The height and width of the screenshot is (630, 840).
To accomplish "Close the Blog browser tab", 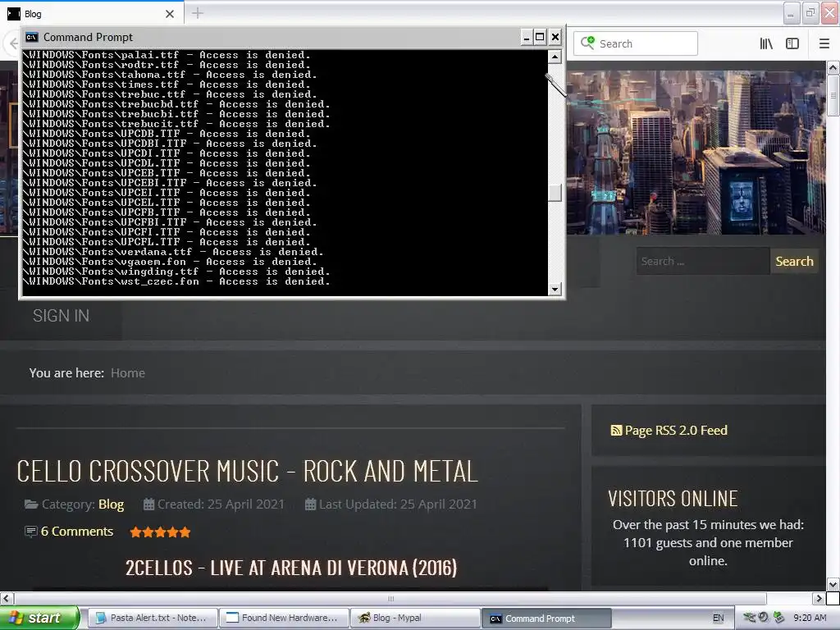I will 170,14.
